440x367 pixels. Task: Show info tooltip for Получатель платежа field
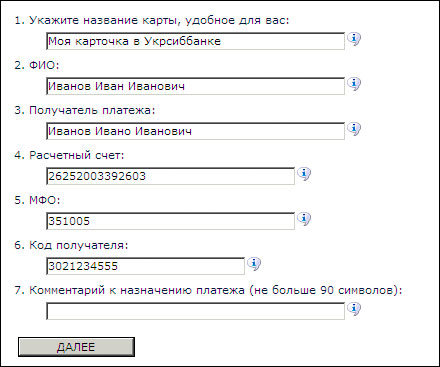354,129
